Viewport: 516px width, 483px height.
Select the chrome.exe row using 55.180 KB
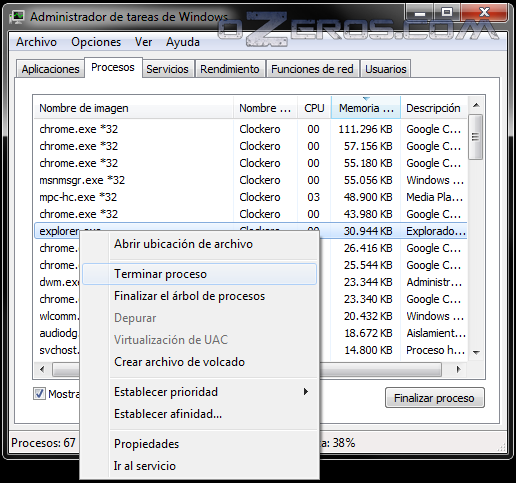(250, 163)
